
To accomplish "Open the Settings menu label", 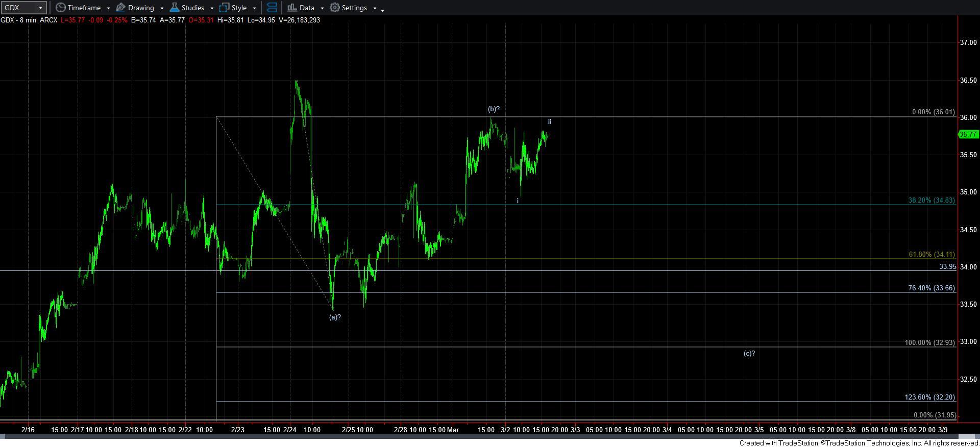I will pos(354,8).
